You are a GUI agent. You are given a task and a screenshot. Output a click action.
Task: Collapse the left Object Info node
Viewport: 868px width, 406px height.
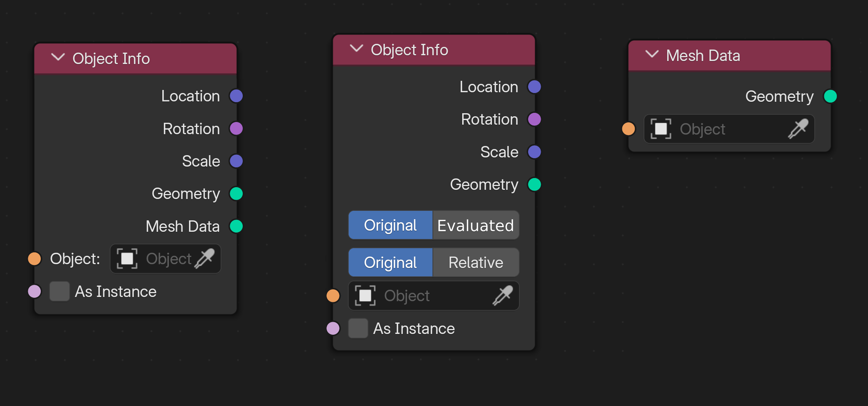pyautogui.click(x=58, y=58)
